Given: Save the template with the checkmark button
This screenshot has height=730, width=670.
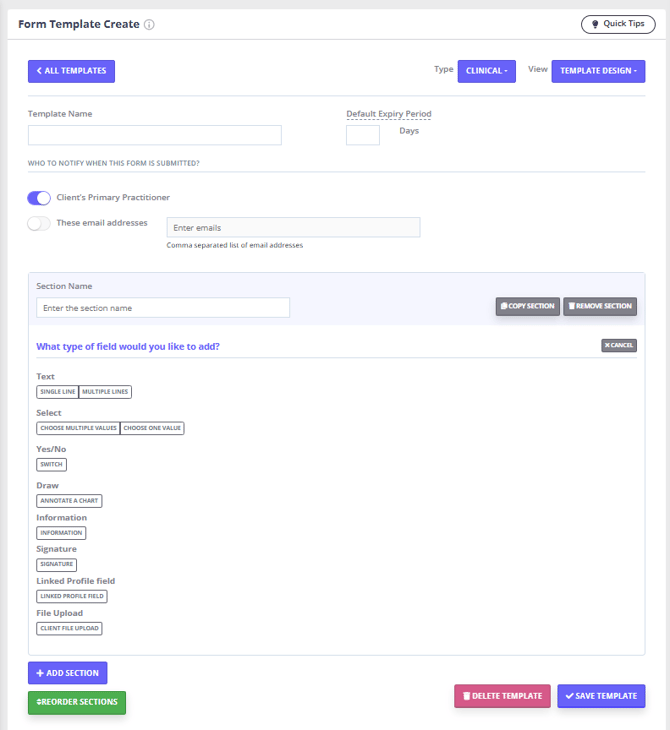Looking at the screenshot, I should (x=601, y=696).
